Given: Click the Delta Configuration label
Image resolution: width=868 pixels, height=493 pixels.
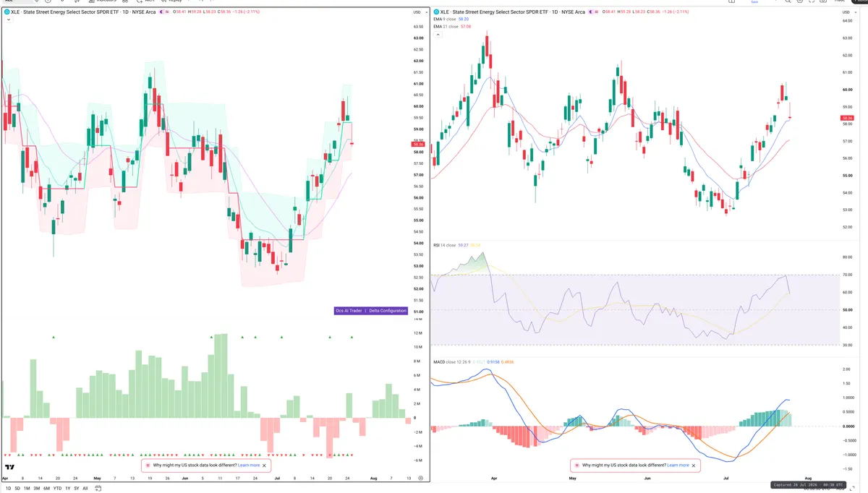Looking at the screenshot, I should [388, 311].
